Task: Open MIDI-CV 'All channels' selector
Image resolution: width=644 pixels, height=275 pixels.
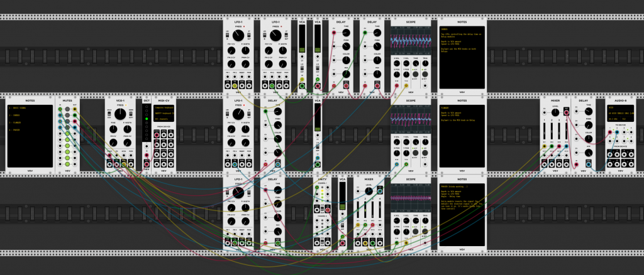Action: coord(164,119)
